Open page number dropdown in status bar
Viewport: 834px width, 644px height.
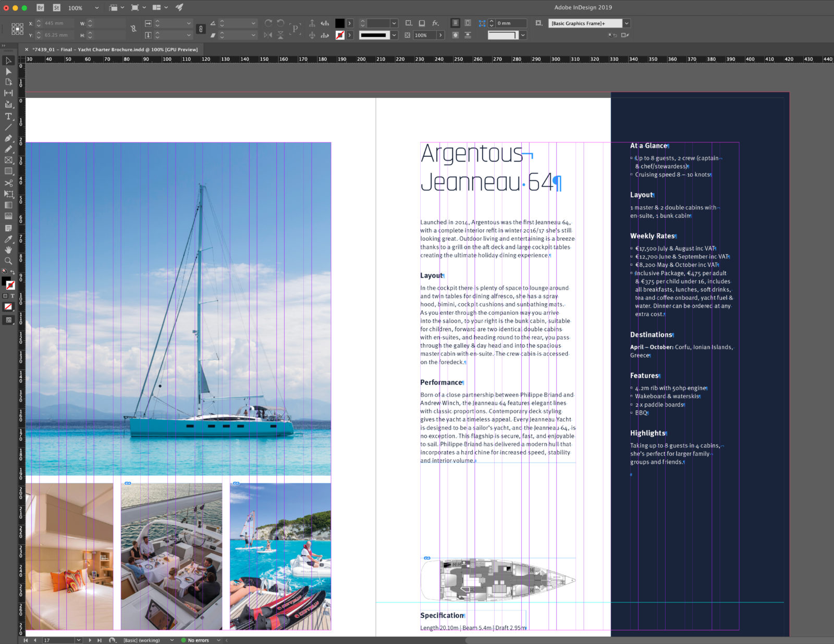click(x=78, y=640)
